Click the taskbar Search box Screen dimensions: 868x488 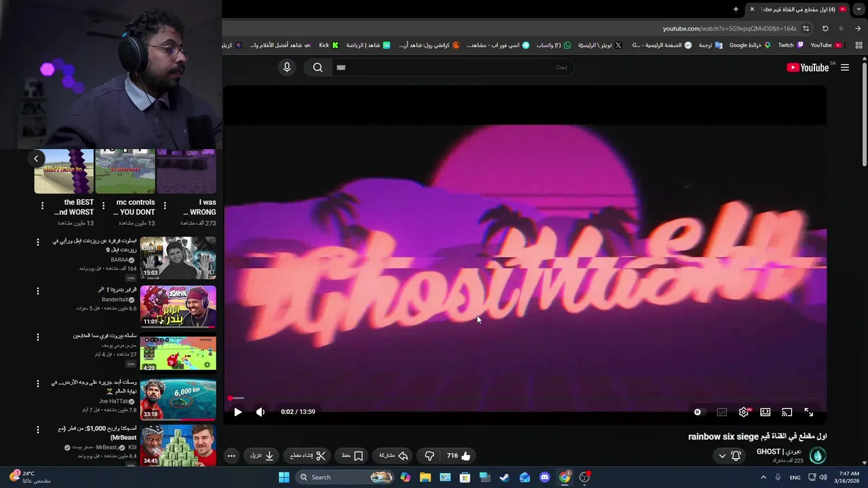pyautogui.click(x=346, y=477)
